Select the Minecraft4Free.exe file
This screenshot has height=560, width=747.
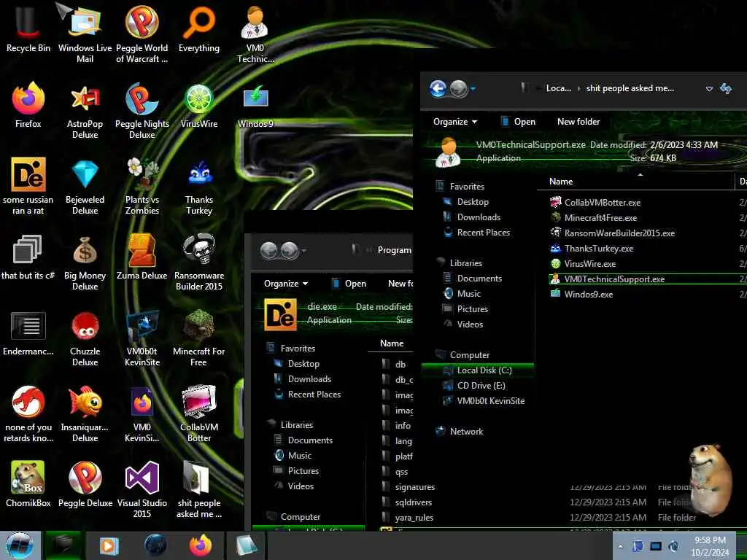pos(594,217)
